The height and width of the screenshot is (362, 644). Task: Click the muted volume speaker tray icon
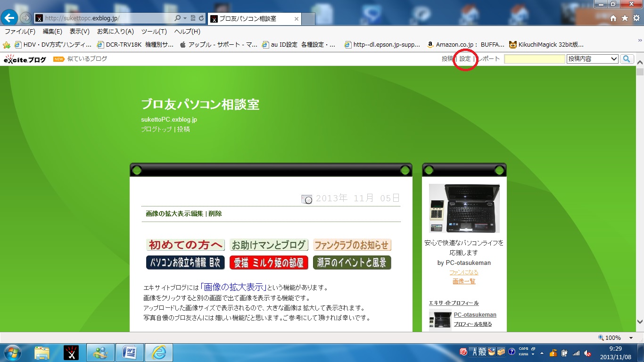pos(587,353)
